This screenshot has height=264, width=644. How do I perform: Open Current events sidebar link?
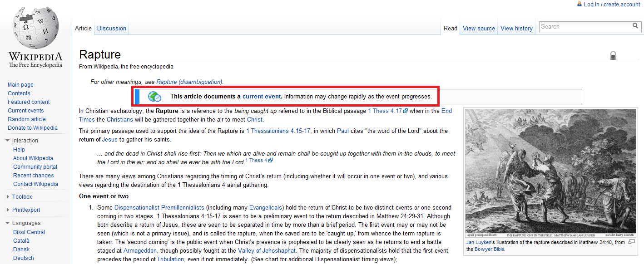[26, 111]
